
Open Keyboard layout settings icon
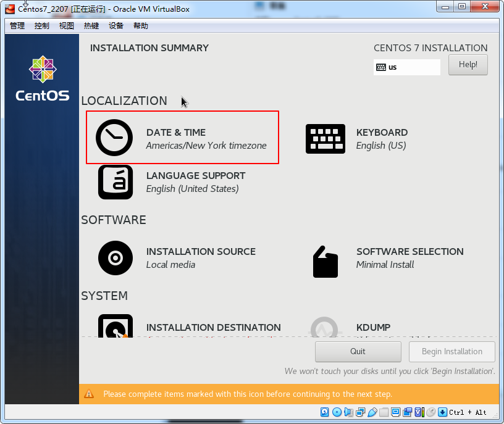pos(325,139)
